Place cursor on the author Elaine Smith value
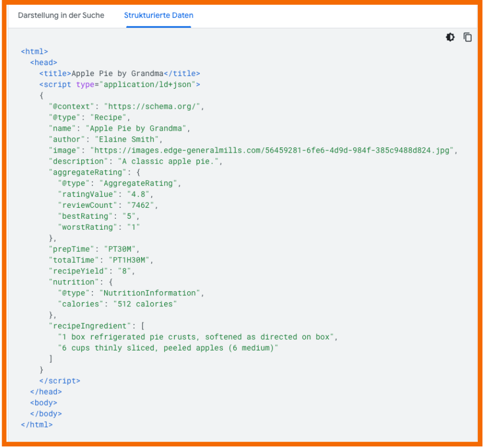The height and width of the screenshot is (448, 484). [x=126, y=140]
